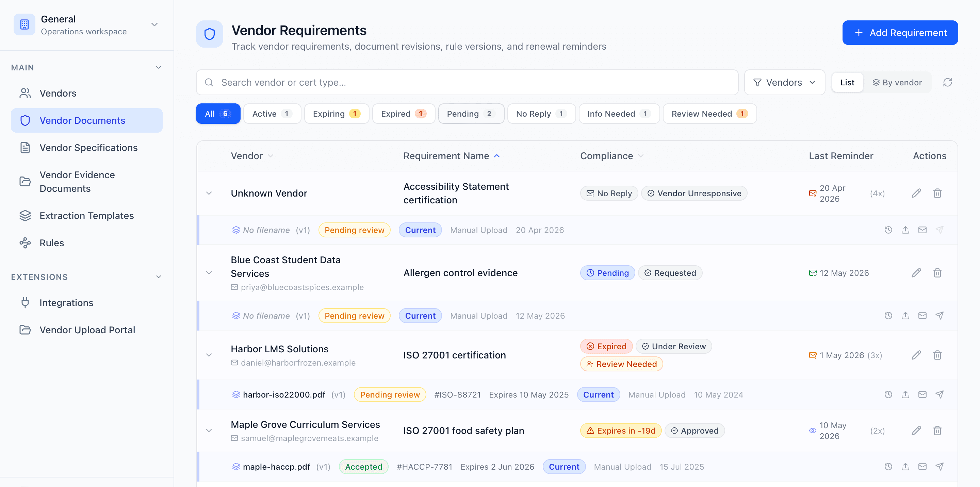
Task: Collapse the Harbor LMS Solutions row
Action: click(209, 355)
